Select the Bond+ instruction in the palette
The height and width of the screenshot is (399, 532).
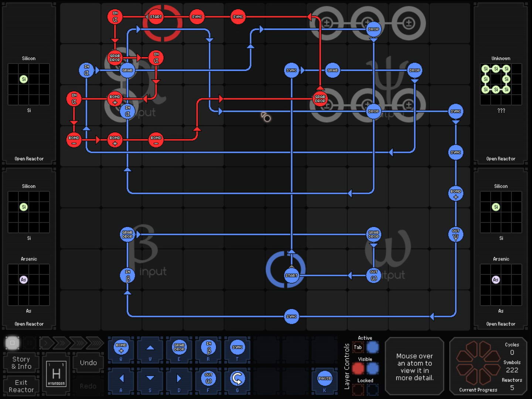(x=121, y=348)
